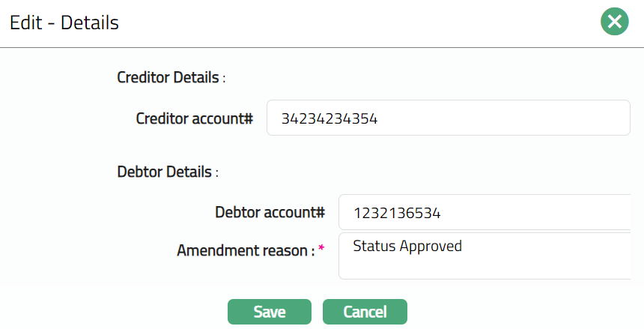The height and width of the screenshot is (329, 644).
Task: Close the Edit - Details dialog
Action: click(x=615, y=22)
